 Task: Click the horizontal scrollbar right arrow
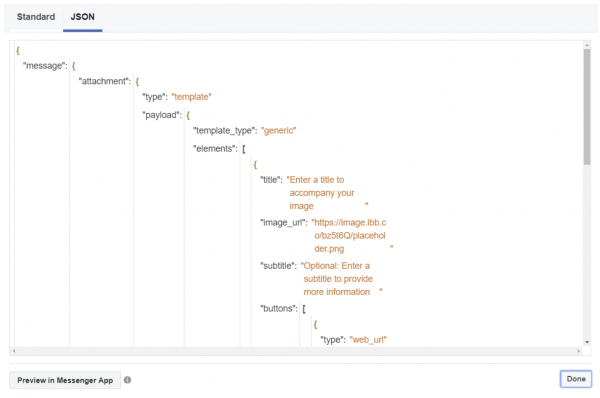pyautogui.click(x=578, y=351)
